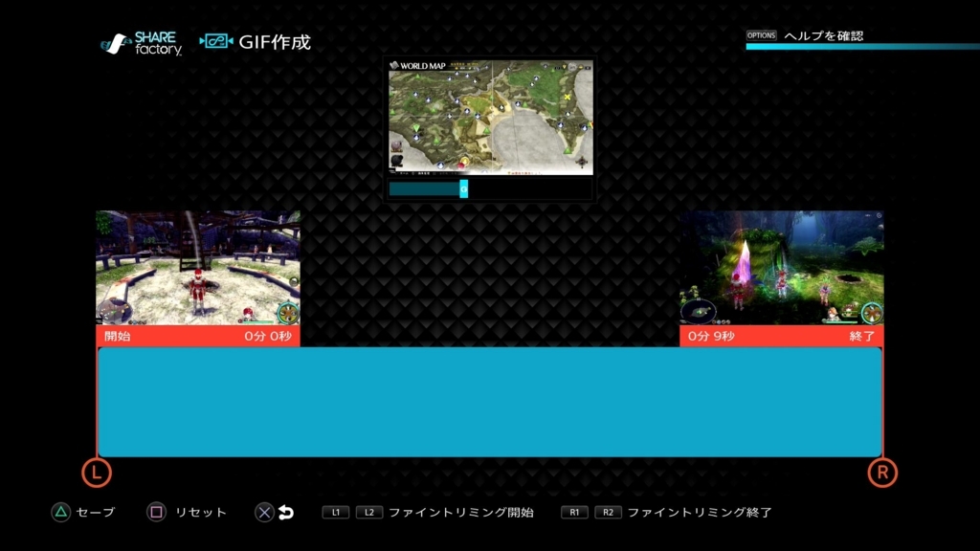Click ファイントリミング終了 label
Screen dimensions: 980x551
coord(700,513)
